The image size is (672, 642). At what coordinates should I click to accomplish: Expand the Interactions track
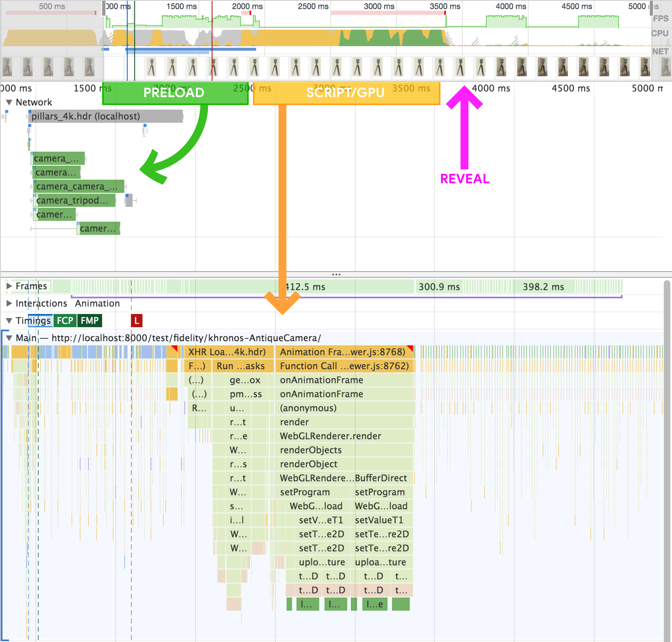coord(9,303)
